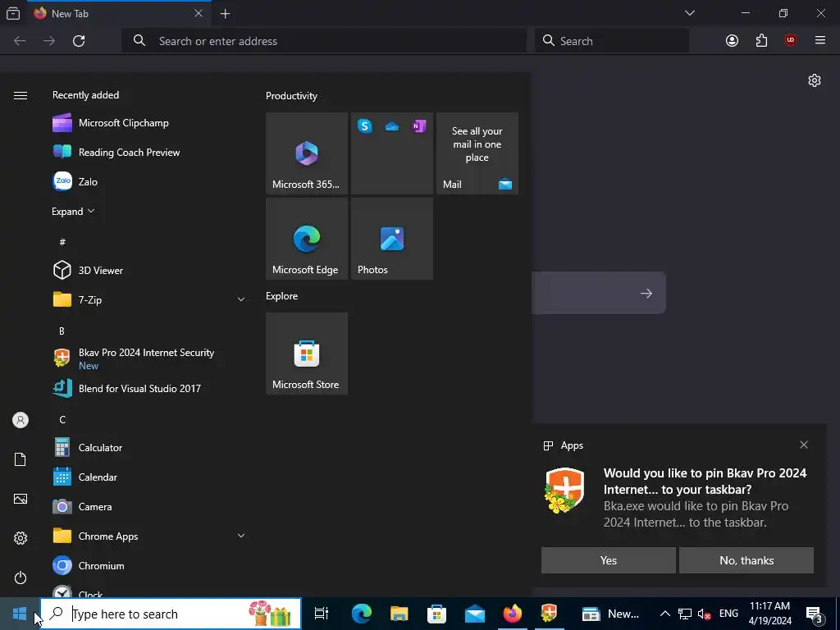
Task: Open the Microsoft 365 tile
Action: [307, 153]
